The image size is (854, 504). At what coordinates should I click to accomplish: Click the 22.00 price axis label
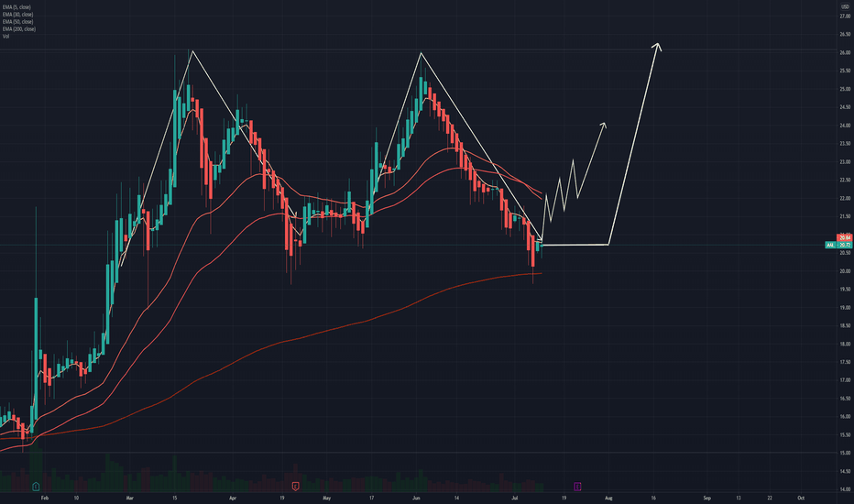pos(845,198)
